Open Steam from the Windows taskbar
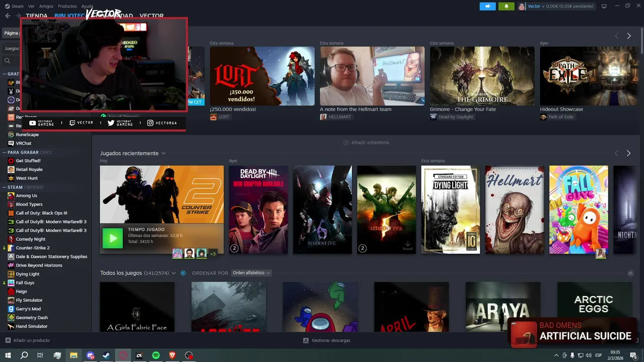 point(107,355)
